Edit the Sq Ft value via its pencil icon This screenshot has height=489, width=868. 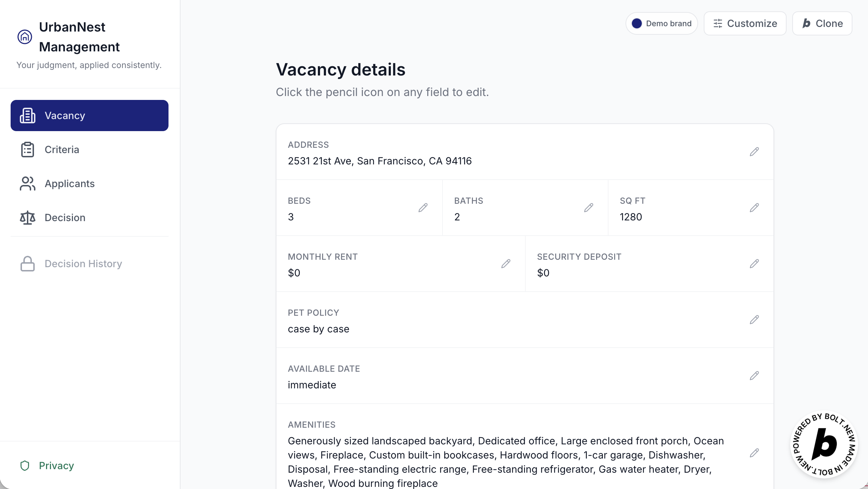(x=754, y=208)
